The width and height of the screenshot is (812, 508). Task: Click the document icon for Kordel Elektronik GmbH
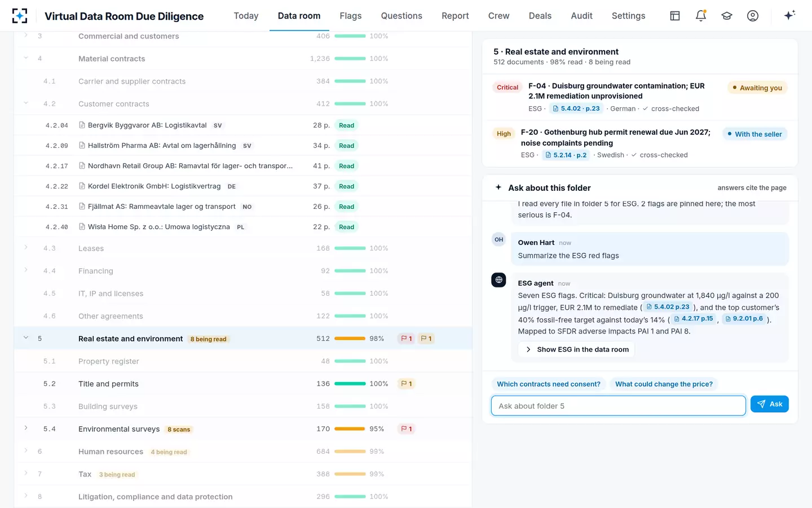82,186
